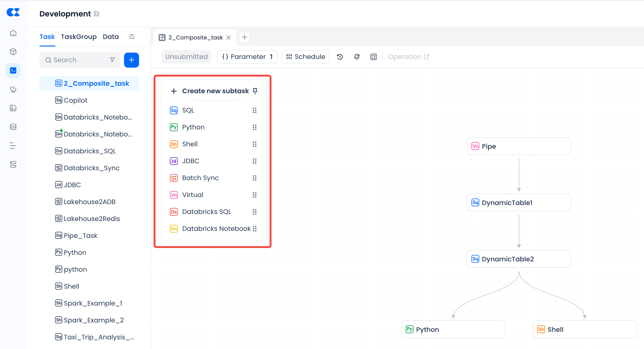Toggle the pin on Create new subtask panel
The width and height of the screenshot is (644, 349).
pyautogui.click(x=255, y=91)
